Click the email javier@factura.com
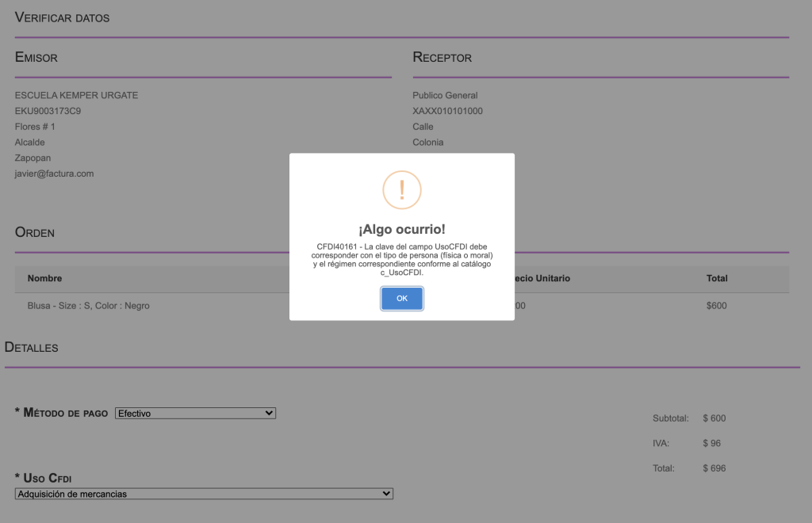Image resolution: width=812 pixels, height=523 pixels. tap(55, 174)
